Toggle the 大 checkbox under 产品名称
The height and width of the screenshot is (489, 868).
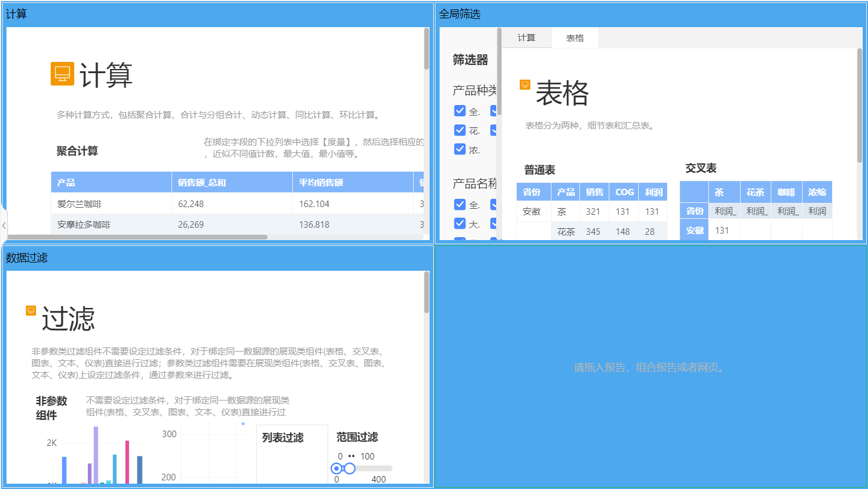[x=460, y=223]
